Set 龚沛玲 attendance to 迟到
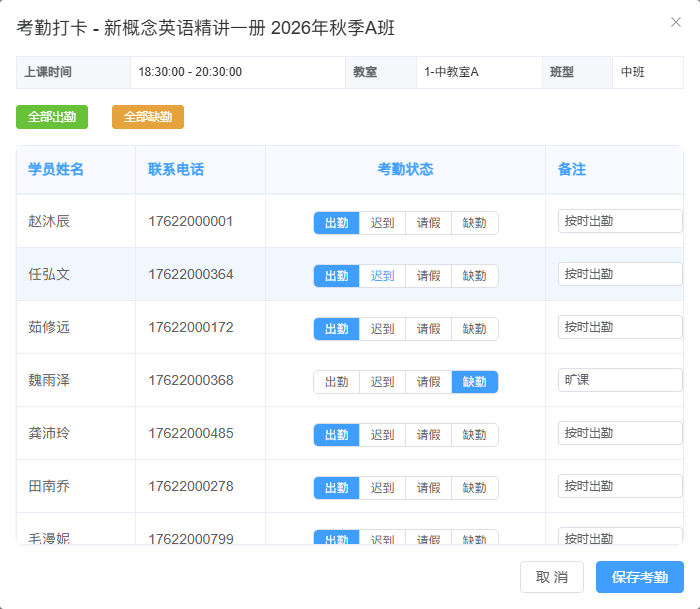This screenshot has width=700, height=609. pyautogui.click(x=383, y=435)
